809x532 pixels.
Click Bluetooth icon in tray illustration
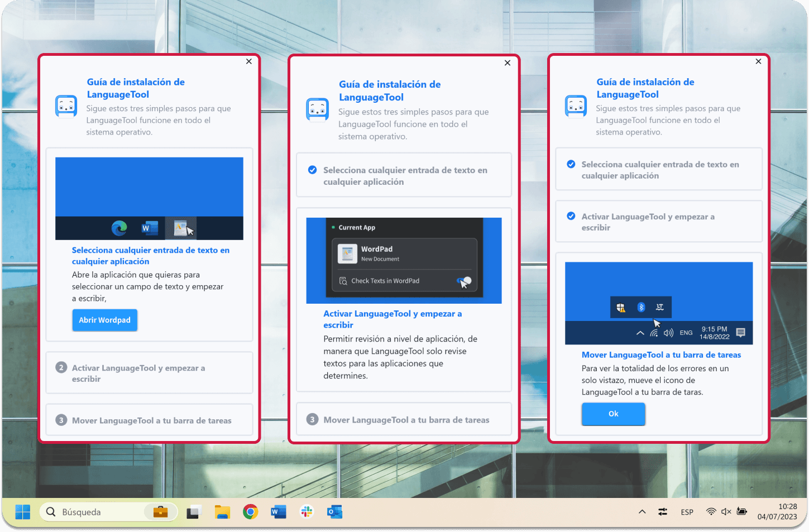click(x=641, y=307)
